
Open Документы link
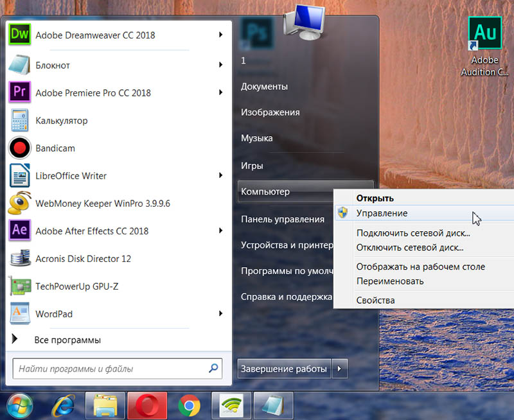pyautogui.click(x=264, y=87)
